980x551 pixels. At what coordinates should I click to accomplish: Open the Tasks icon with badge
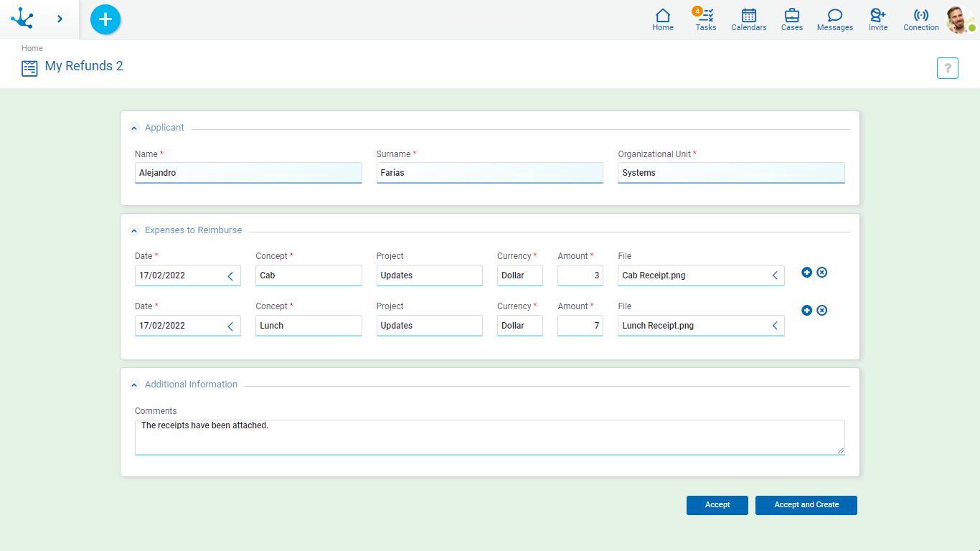tap(705, 19)
